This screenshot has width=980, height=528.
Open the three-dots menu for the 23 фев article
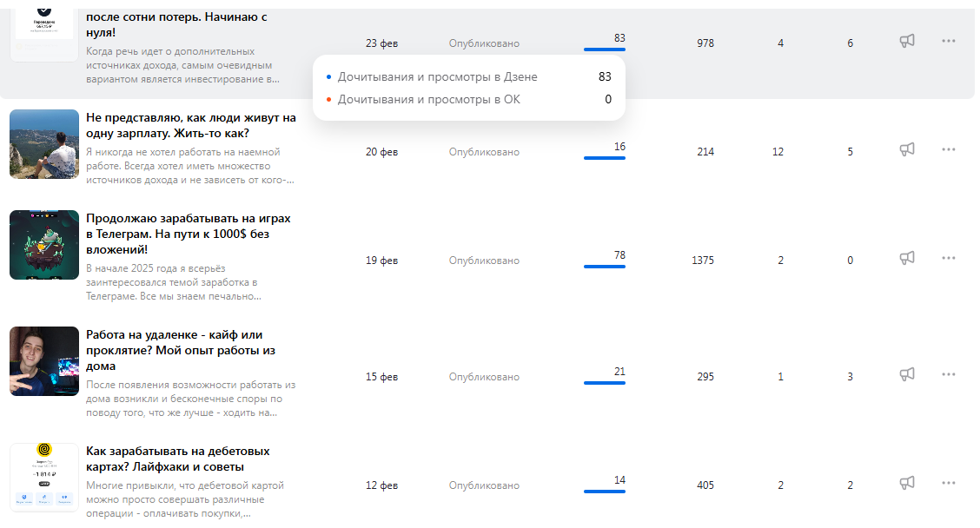(x=948, y=41)
